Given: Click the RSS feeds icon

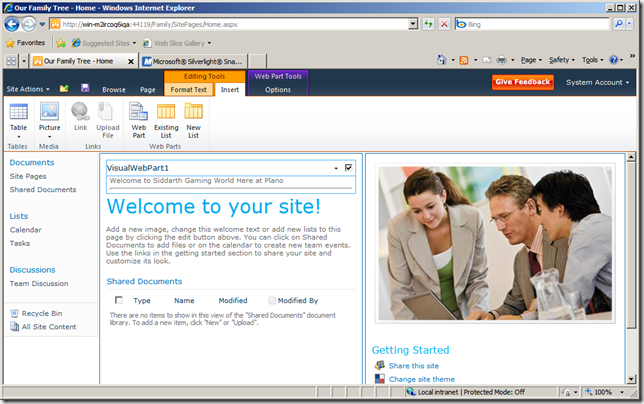Looking at the screenshot, I should click(464, 60).
